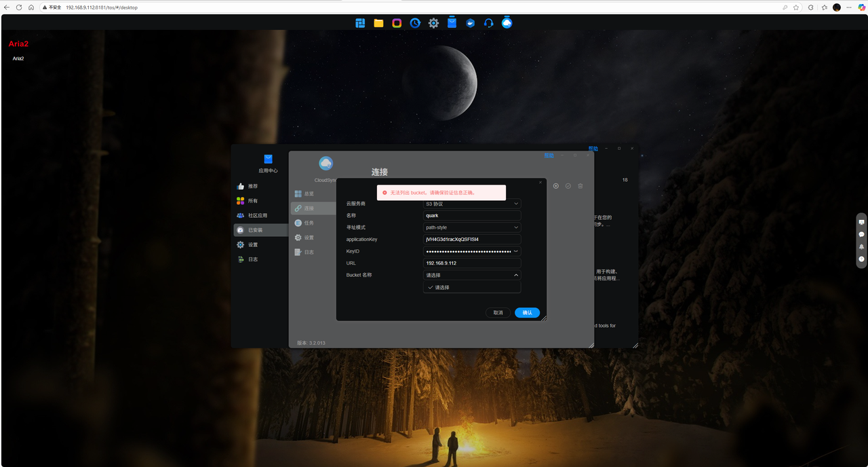868x467 pixels.
Task: Select the 请选择 option in dropdown list
Action: 472,287
